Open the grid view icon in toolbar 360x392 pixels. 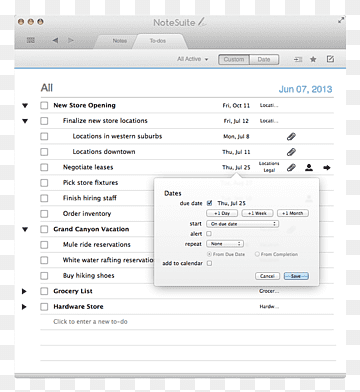coord(31,40)
